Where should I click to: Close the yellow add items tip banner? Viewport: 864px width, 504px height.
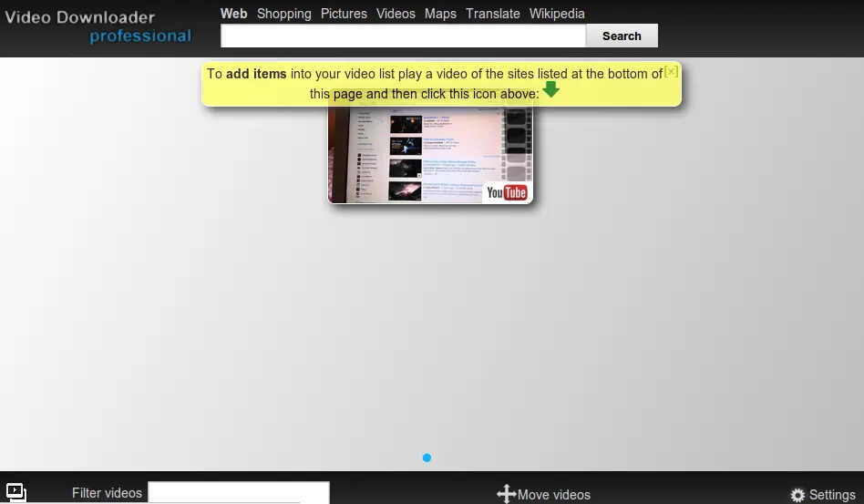(671, 72)
